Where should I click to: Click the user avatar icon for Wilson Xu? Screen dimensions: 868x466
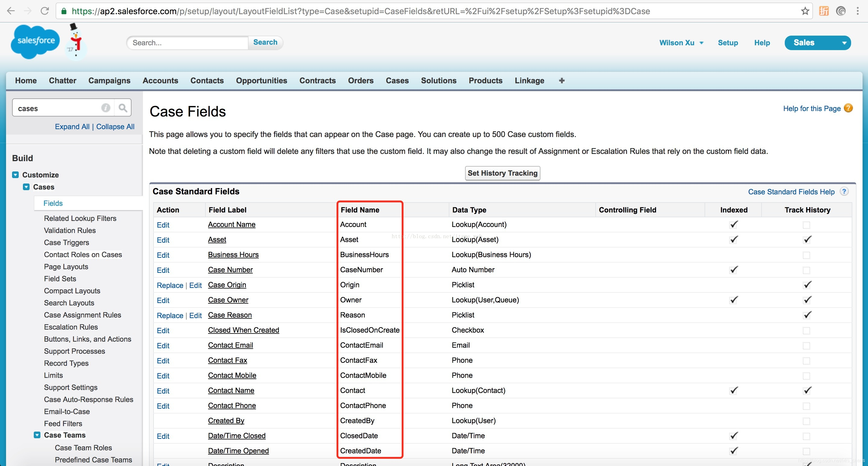coord(679,43)
